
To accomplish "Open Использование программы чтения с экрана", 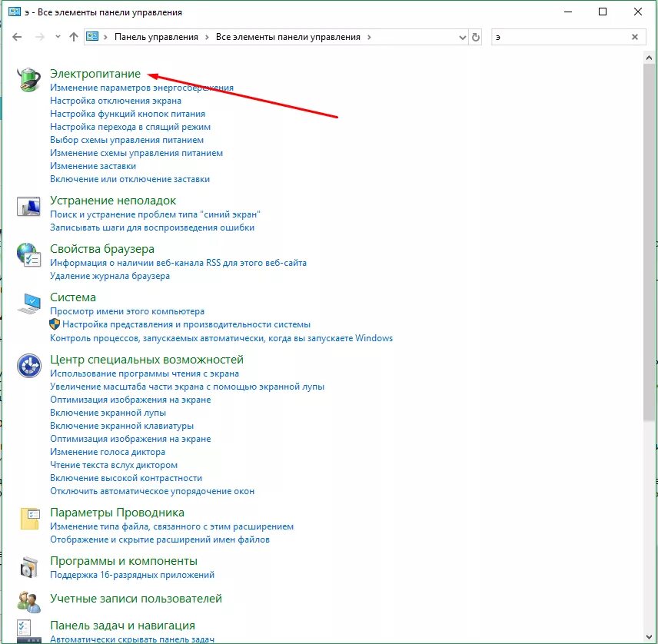I will click(145, 373).
